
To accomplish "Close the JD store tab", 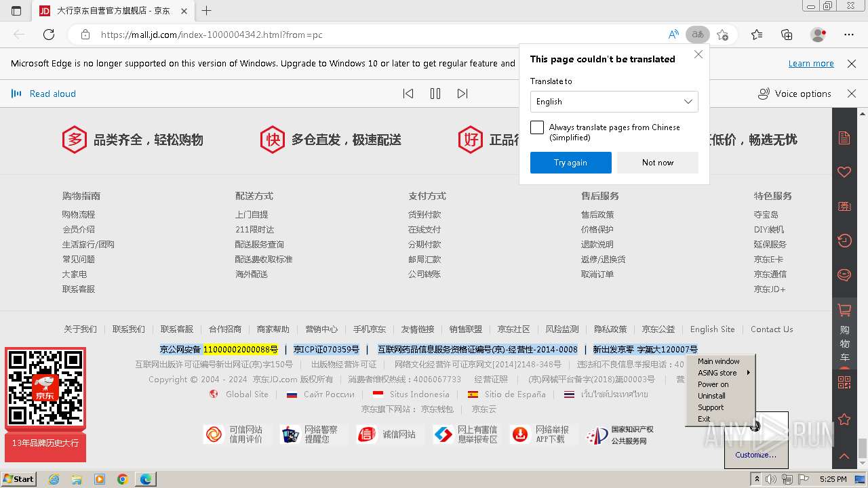I will click(184, 11).
